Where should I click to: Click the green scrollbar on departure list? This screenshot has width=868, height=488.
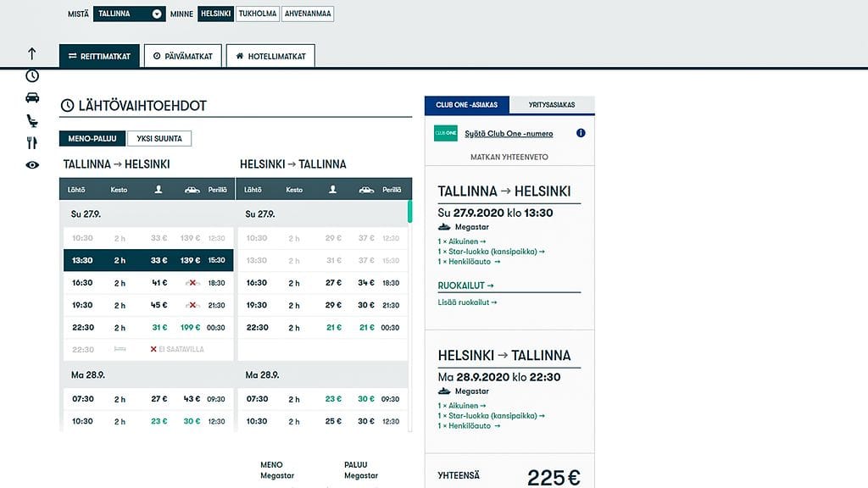tap(410, 211)
